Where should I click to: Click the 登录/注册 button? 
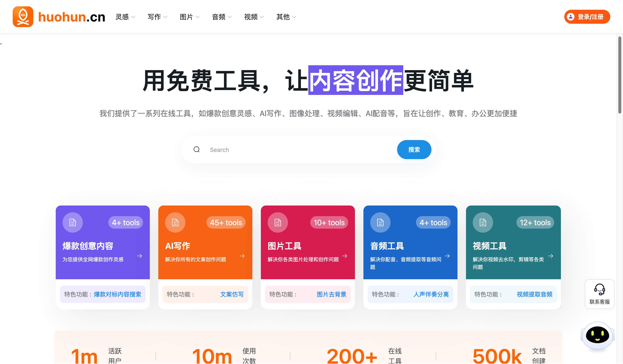click(587, 17)
